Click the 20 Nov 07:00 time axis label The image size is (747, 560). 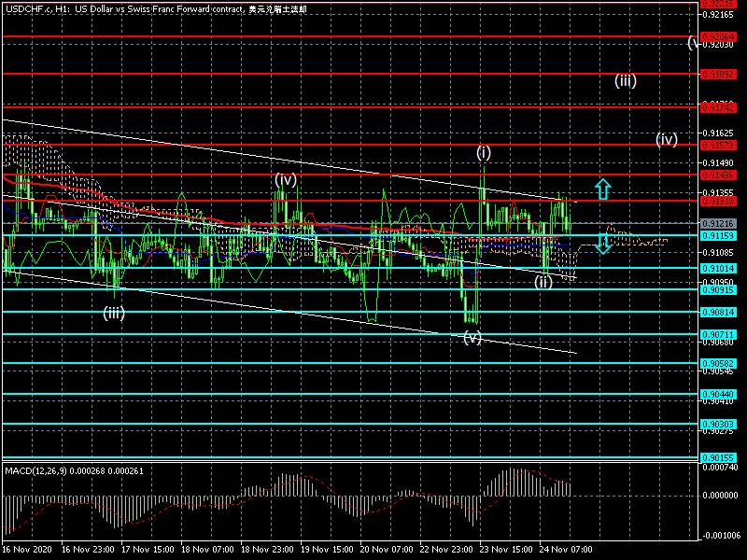click(x=387, y=551)
